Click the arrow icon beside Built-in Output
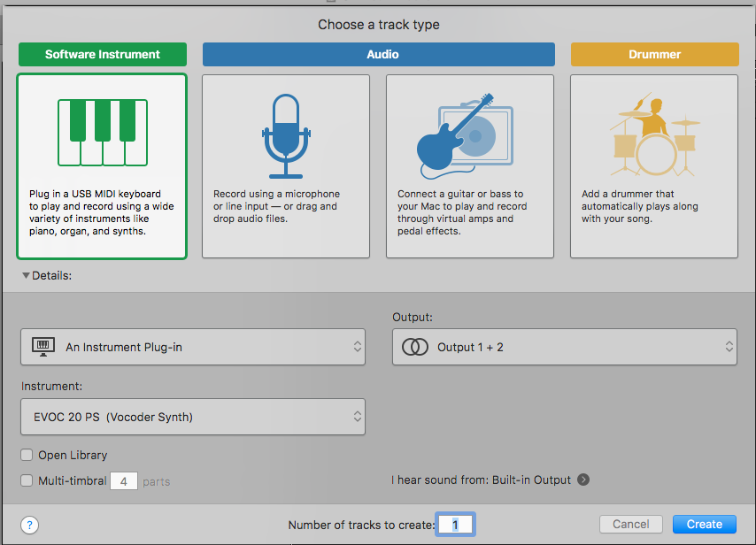This screenshot has width=756, height=545. pos(583,480)
